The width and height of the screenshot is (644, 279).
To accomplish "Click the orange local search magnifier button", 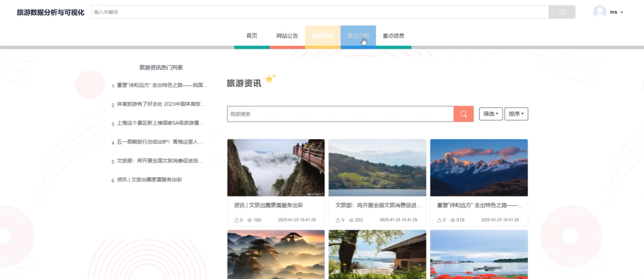I will tap(463, 114).
